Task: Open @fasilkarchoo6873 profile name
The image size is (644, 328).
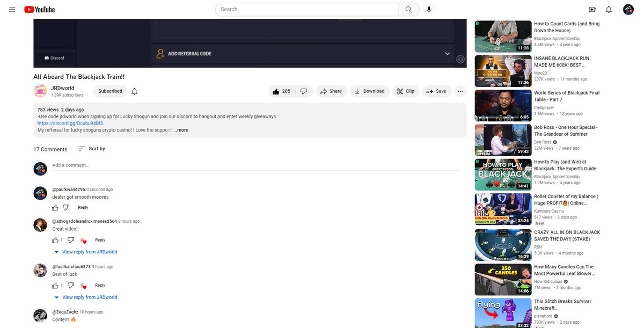Action: (x=71, y=267)
